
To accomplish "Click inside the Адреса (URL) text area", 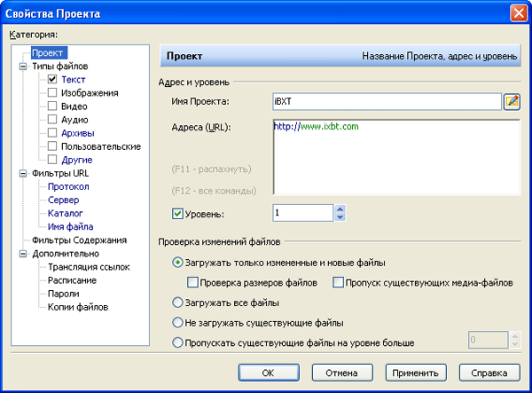I will [396, 157].
